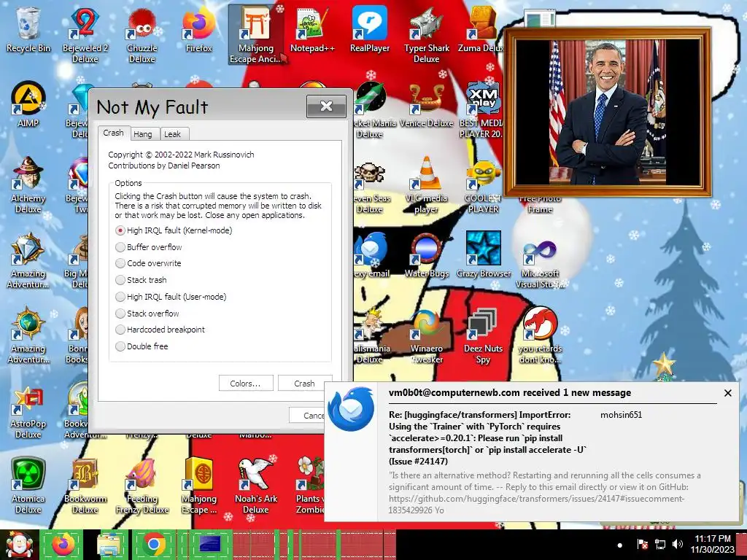Open the Firefox desktop shortcut

(198, 29)
